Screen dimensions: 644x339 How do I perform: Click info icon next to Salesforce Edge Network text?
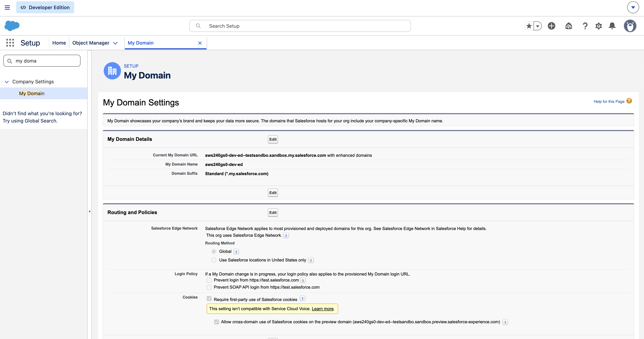286,235
